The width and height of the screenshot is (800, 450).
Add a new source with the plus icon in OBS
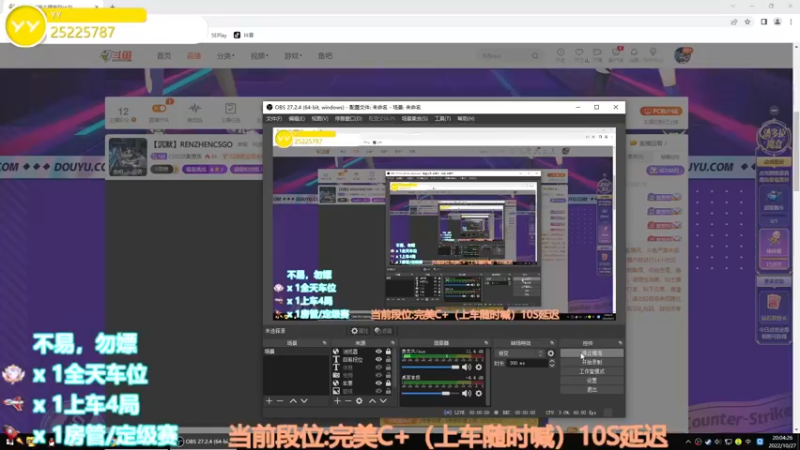pyautogui.click(x=337, y=401)
